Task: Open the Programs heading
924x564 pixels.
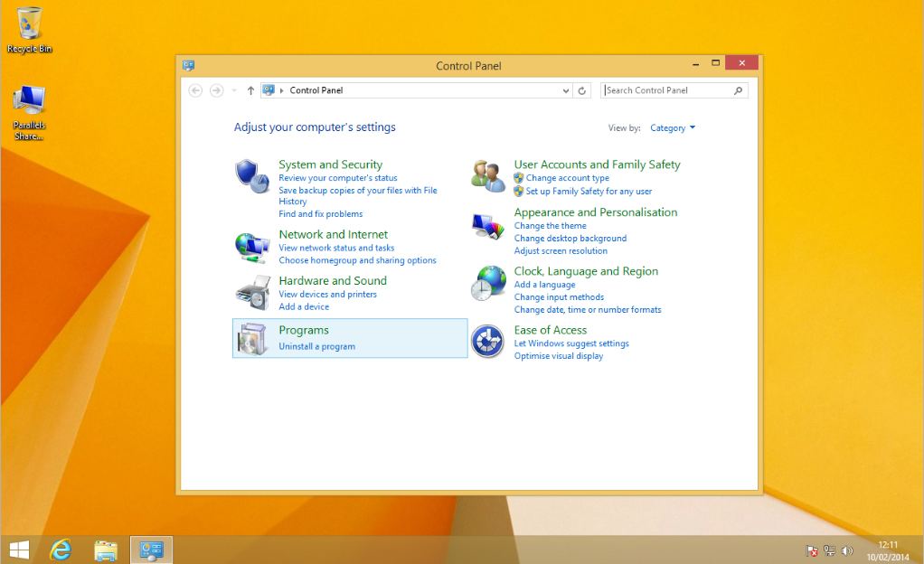Action: click(304, 330)
